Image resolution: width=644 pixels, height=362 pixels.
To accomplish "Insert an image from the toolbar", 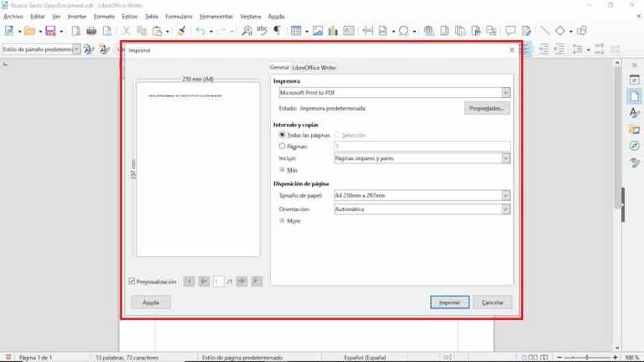I will [318, 31].
